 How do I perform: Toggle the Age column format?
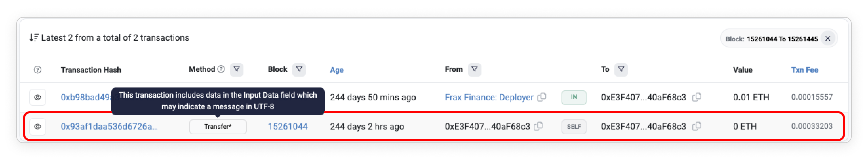click(337, 70)
